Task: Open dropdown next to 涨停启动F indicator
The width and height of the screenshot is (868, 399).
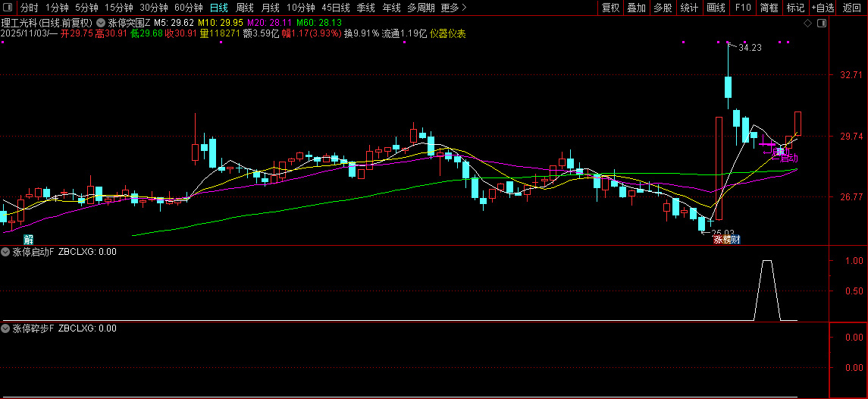Action: point(5,252)
